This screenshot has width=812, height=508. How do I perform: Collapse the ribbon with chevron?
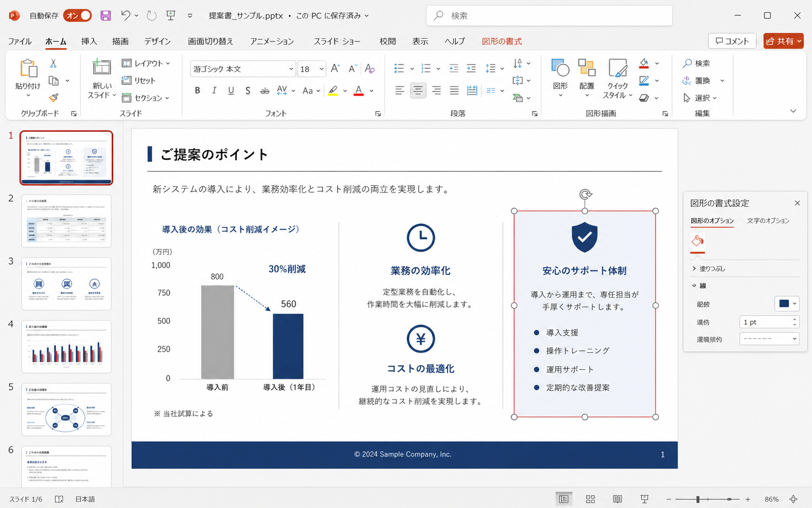[x=793, y=111]
